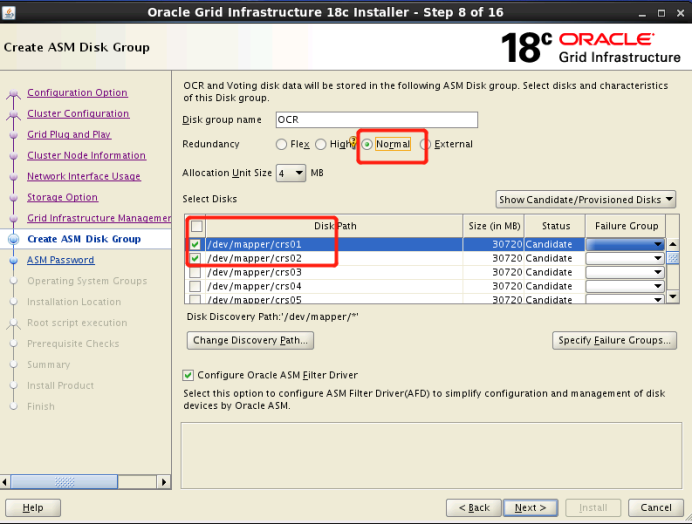Click the disk table scroll up arrow
Image resolution: width=692 pixels, height=525 pixels.
pyautogui.click(x=673, y=244)
